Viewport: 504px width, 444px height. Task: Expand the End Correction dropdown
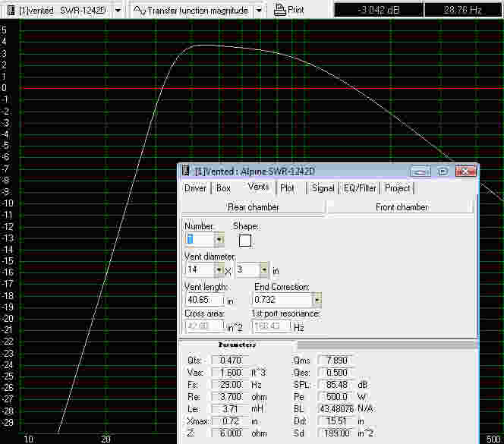click(317, 300)
